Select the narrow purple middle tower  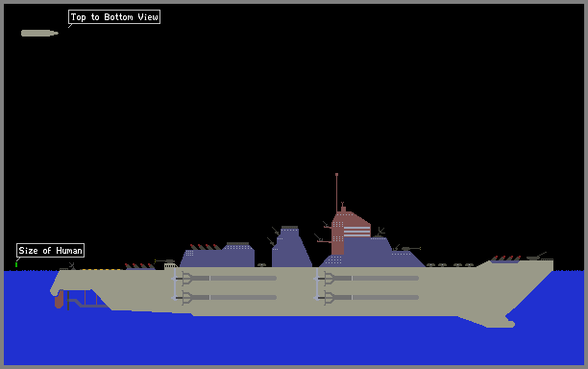pyautogui.click(x=291, y=247)
